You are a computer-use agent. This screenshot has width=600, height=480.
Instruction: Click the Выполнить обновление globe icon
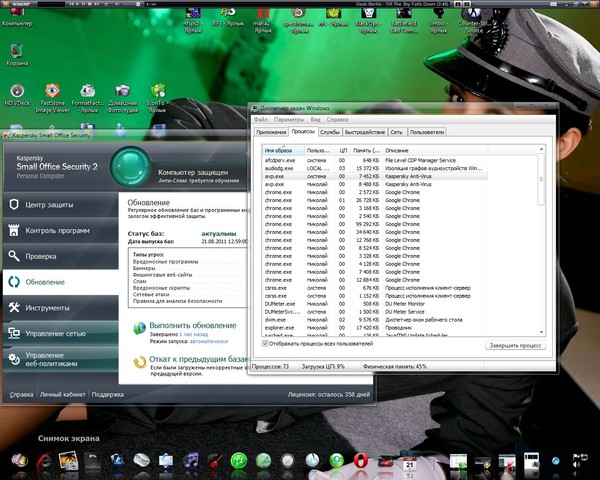[x=139, y=328]
